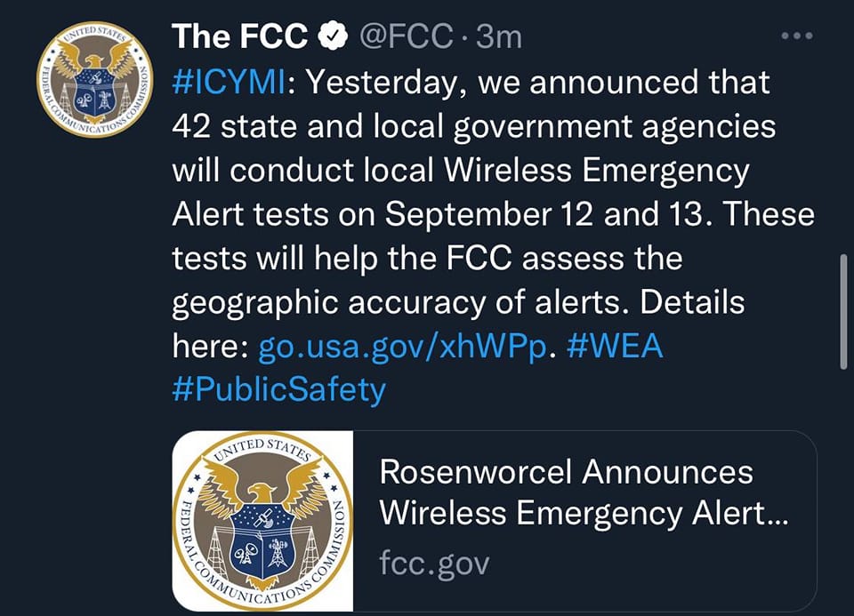The image size is (854, 616).
Task: Click the 3m tweet timestamp
Action: coord(499,36)
